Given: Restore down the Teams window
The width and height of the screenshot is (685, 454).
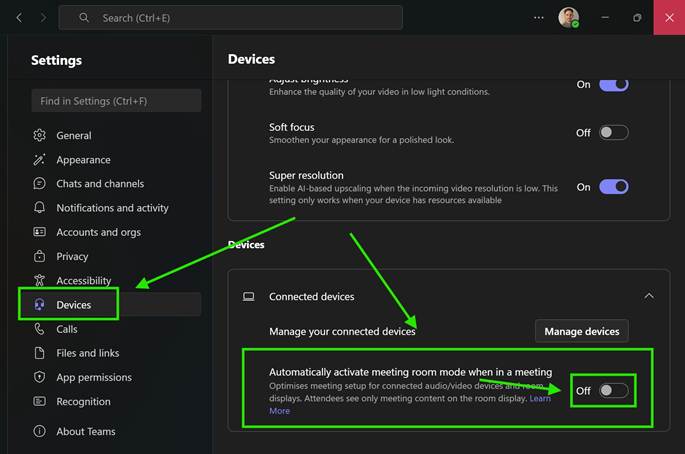Looking at the screenshot, I should pyautogui.click(x=637, y=17).
